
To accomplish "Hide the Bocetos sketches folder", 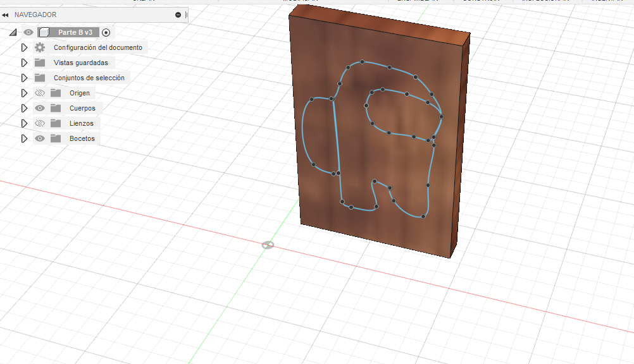I will [40, 138].
